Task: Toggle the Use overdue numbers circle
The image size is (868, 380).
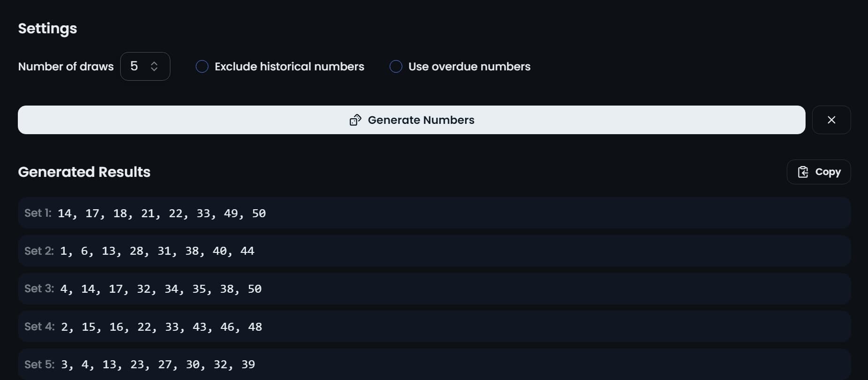Action: [x=396, y=67]
